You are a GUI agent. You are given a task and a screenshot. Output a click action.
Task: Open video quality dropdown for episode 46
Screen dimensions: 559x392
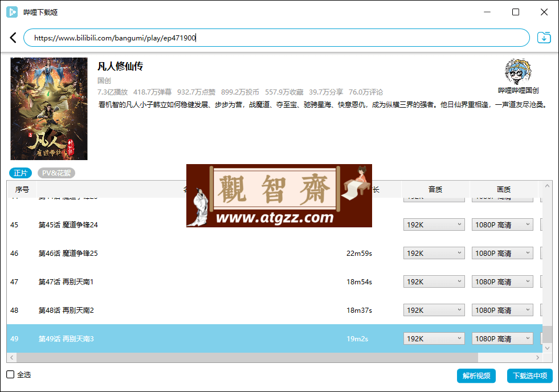tap(503, 253)
